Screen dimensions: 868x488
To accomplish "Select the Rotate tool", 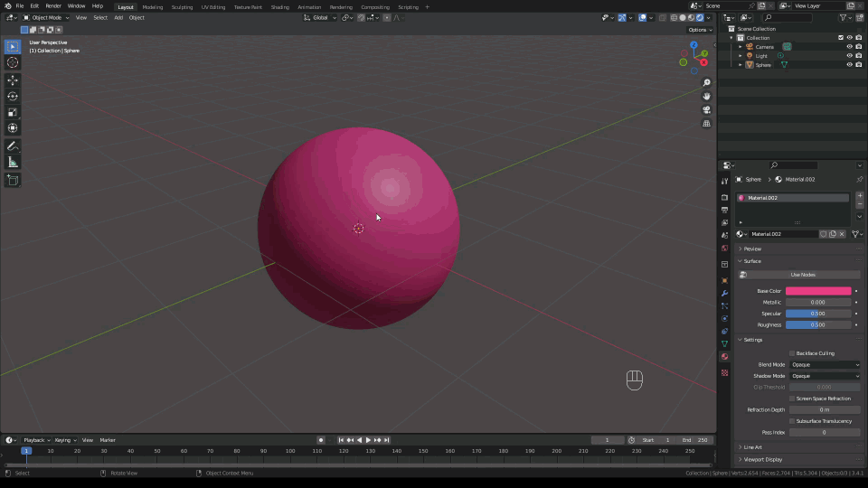I will 13,96.
